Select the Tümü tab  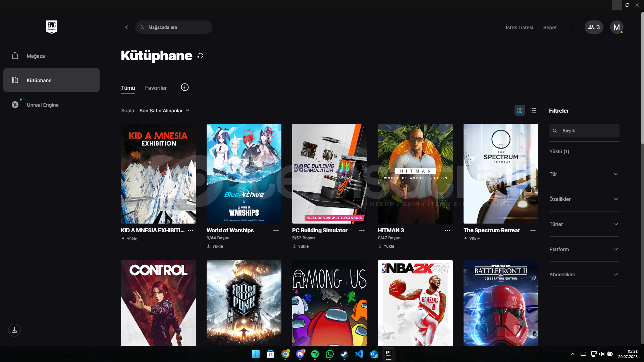click(128, 88)
